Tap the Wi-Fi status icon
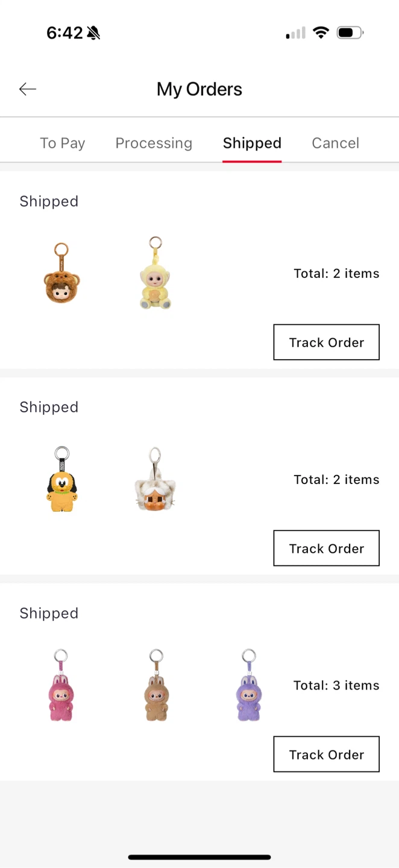The width and height of the screenshot is (399, 868). click(321, 33)
